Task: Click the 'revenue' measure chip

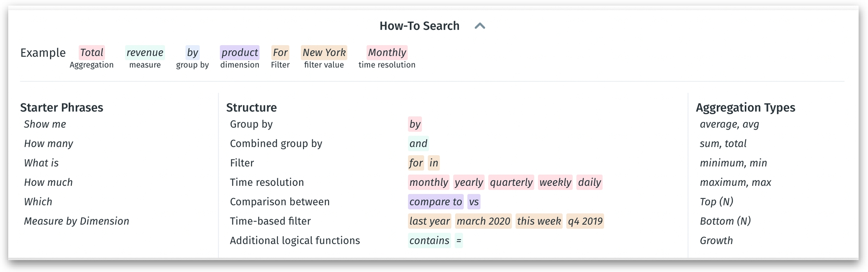Action: 145,52
